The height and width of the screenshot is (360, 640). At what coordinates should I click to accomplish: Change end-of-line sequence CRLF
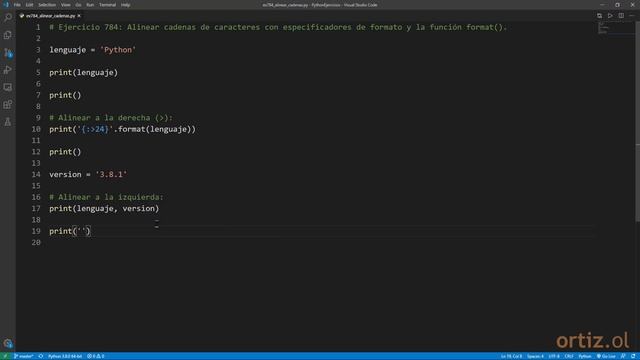tap(569, 356)
